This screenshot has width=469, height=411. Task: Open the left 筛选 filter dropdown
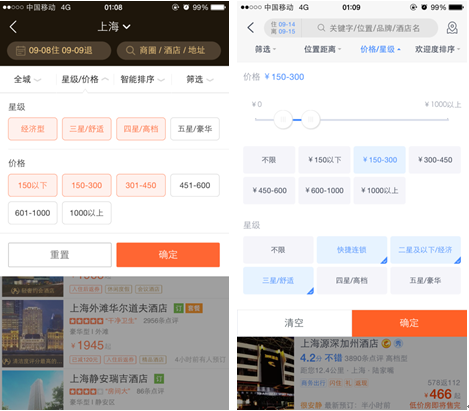coord(200,79)
